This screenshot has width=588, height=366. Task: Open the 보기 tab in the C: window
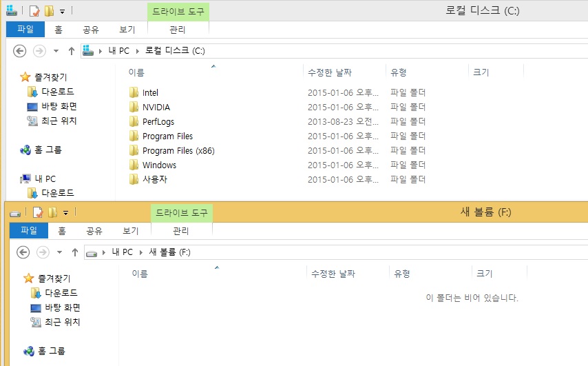(127, 30)
